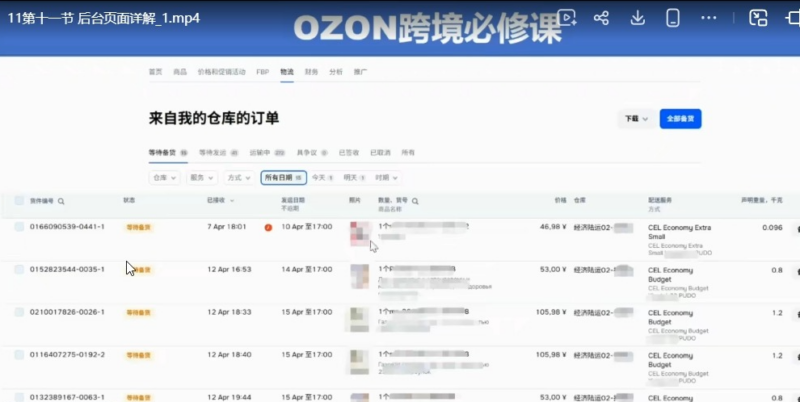Viewport: 800px width, 402px height.
Task: Check the box for order 0166090539-0441-1
Action: pos(19,227)
